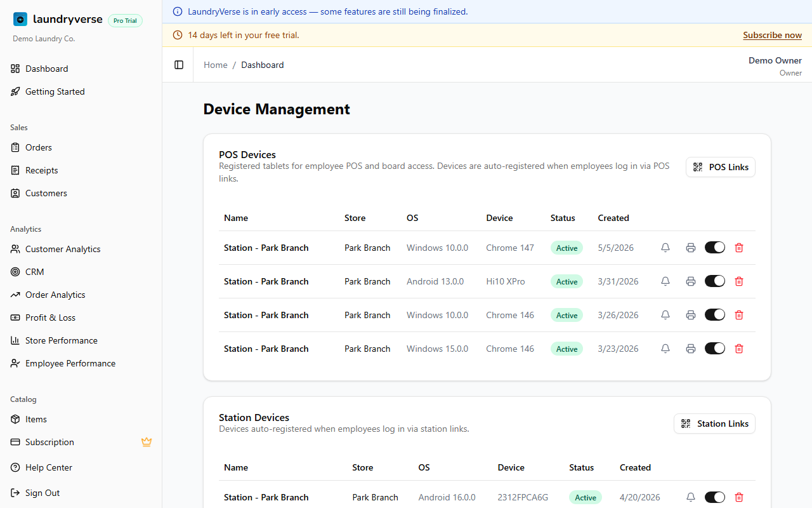
Task: Click Home breadcrumb link
Action: click(216, 65)
